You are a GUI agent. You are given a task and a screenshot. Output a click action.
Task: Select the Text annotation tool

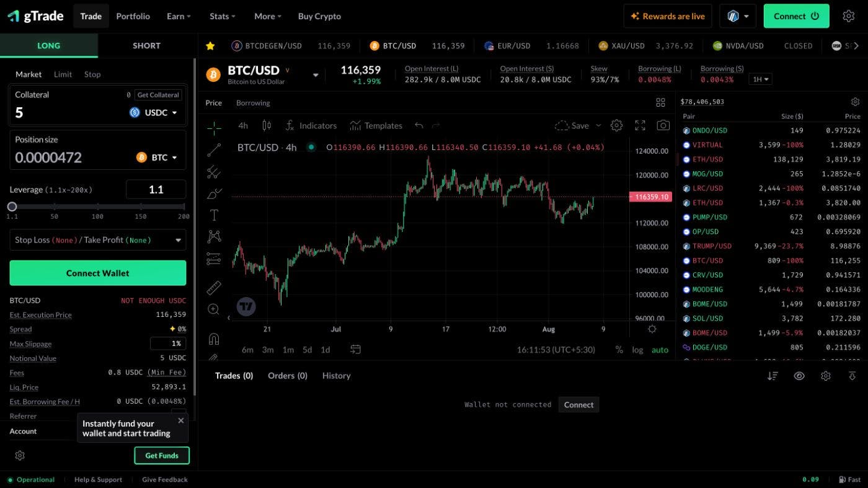pyautogui.click(x=213, y=215)
